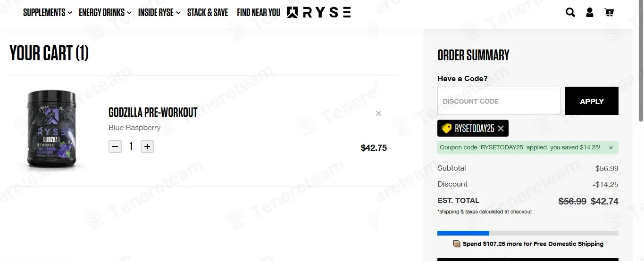Click the free shipping progress bar

coord(527,233)
